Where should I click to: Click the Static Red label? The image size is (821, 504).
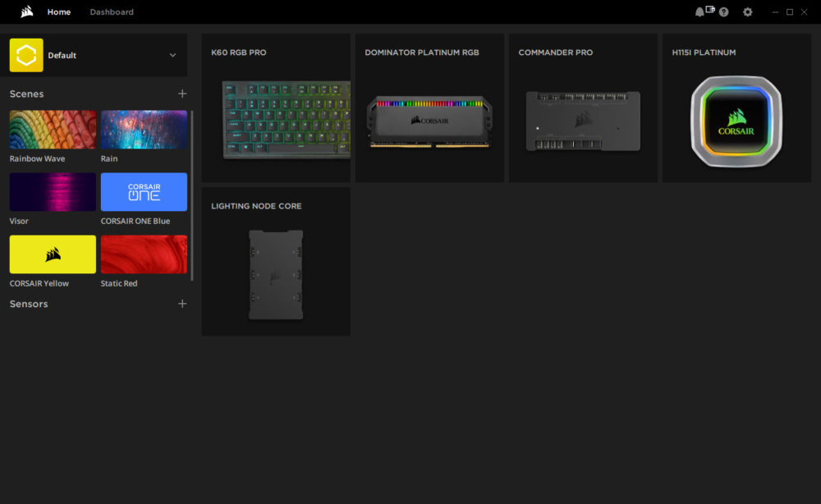(119, 283)
